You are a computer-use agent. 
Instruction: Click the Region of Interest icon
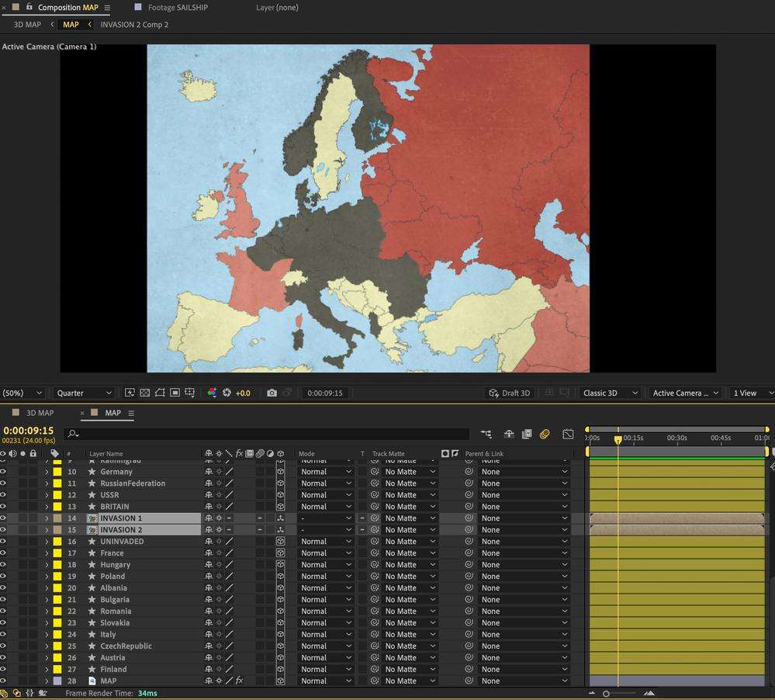click(175, 393)
